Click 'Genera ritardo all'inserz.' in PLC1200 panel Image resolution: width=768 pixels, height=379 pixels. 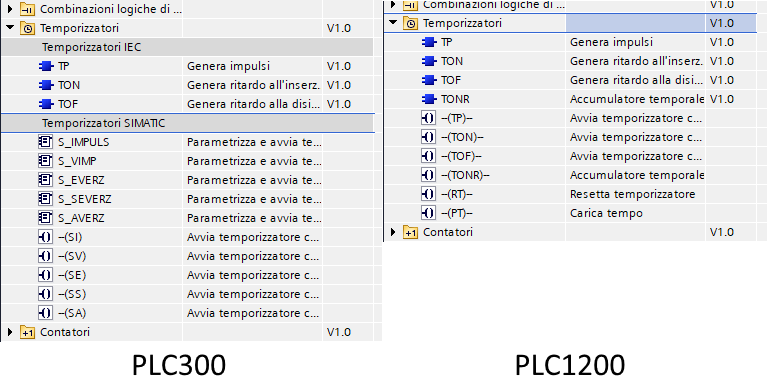(x=637, y=61)
